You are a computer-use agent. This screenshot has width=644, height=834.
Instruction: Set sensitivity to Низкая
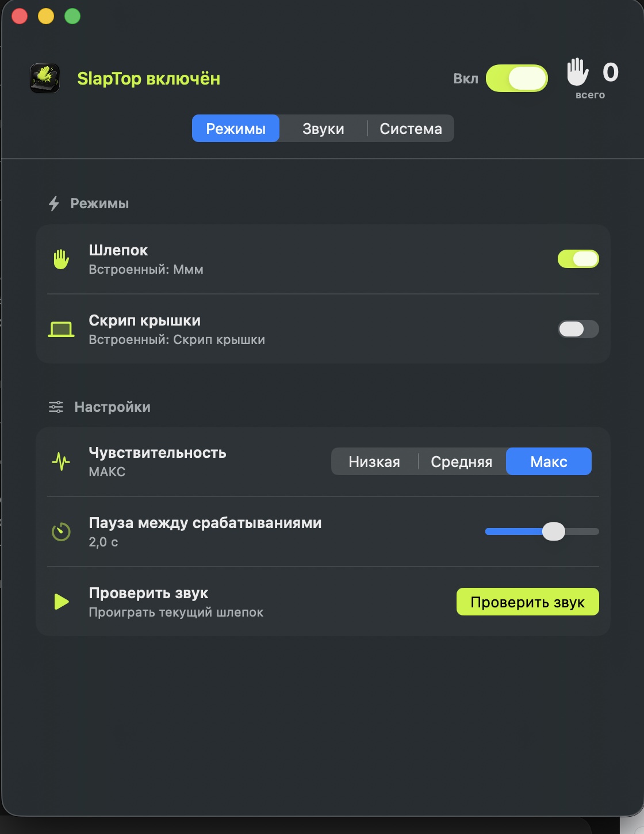coord(374,461)
